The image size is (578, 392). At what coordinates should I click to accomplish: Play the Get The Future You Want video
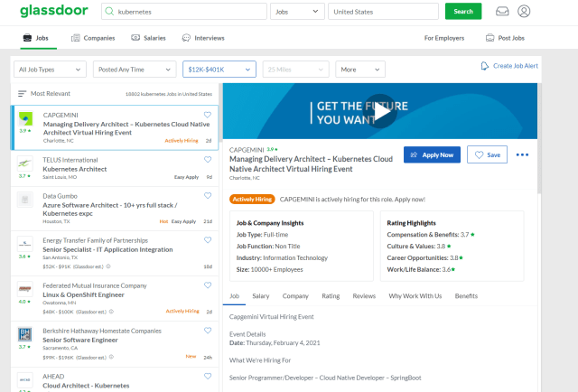click(x=380, y=111)
